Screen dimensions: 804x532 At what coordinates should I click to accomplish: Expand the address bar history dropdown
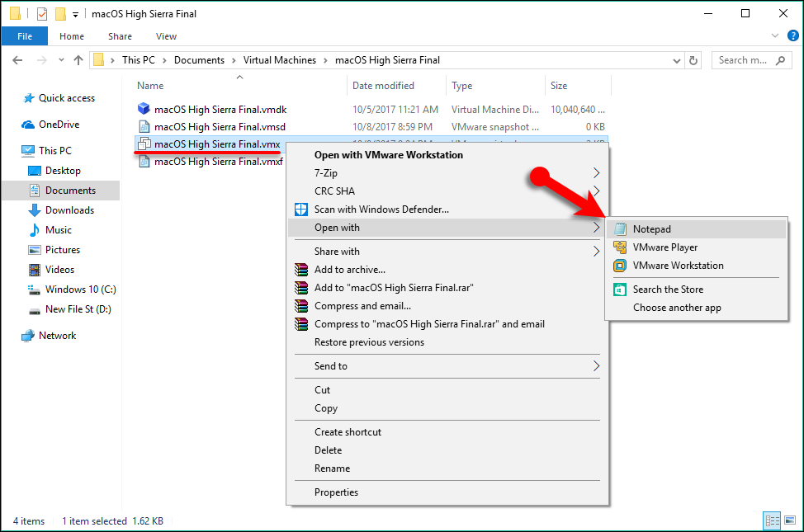coord(677,60)
